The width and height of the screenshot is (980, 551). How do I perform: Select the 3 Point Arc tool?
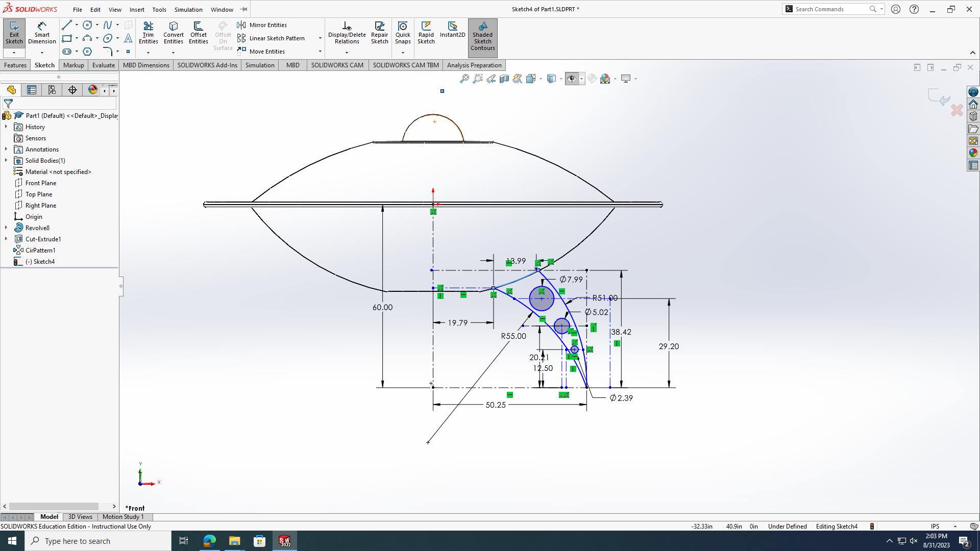tap(87, 38)
